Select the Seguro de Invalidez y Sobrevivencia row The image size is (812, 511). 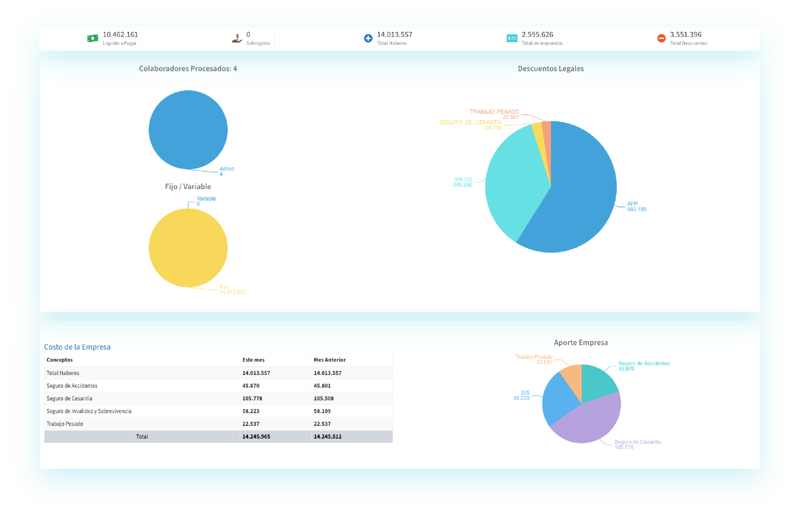tap(89, 411)
